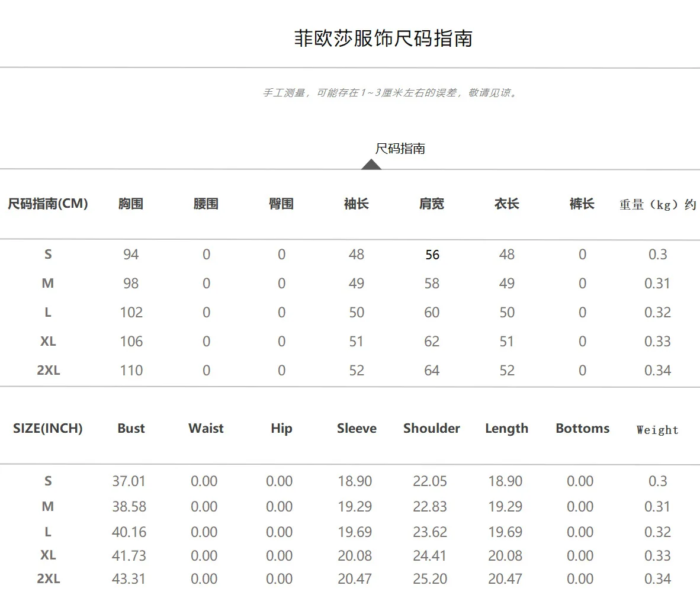Select the 40.16 bust value in inches
Viewport: 700px width, 595px height.
point(129,532)
